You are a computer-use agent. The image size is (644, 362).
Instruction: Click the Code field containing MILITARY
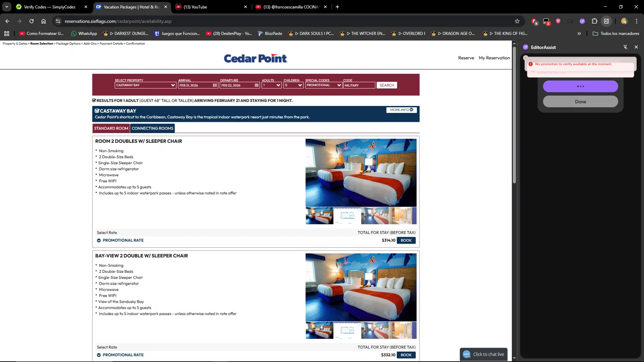[x=359, y=85]
